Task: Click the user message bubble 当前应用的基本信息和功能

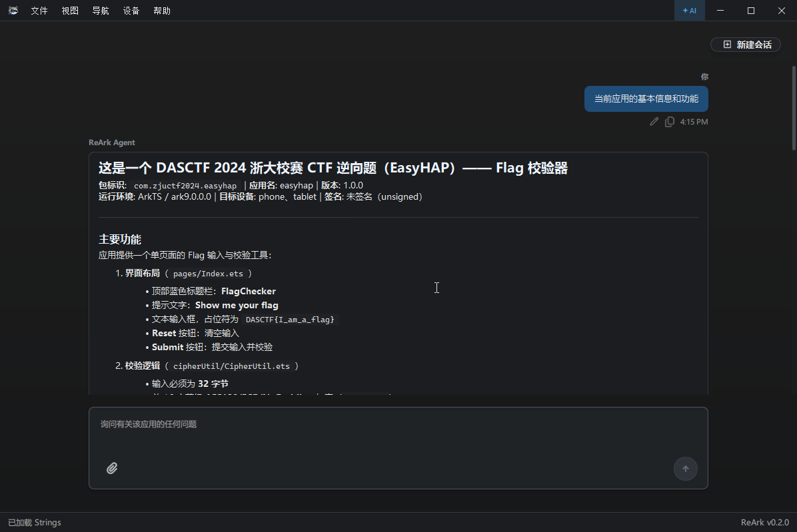Action: pos(646,99)
